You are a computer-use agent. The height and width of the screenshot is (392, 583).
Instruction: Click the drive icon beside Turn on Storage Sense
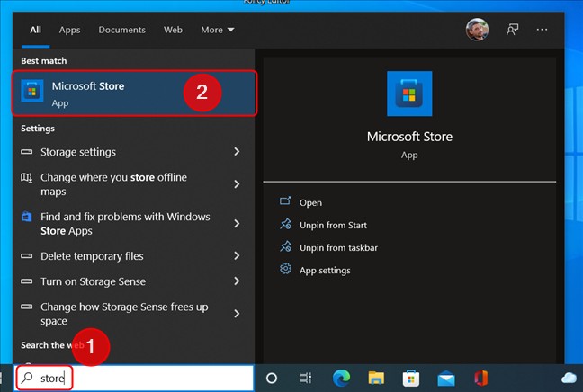(26, 281)
